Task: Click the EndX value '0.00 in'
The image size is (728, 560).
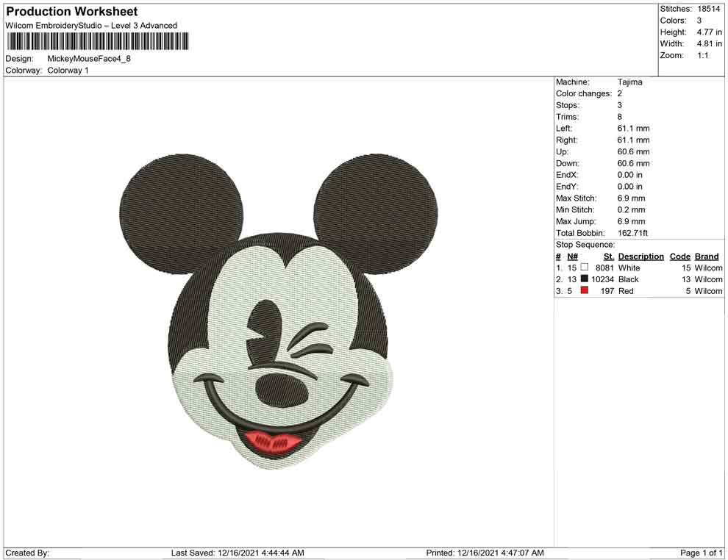Action: click(629, 175)
